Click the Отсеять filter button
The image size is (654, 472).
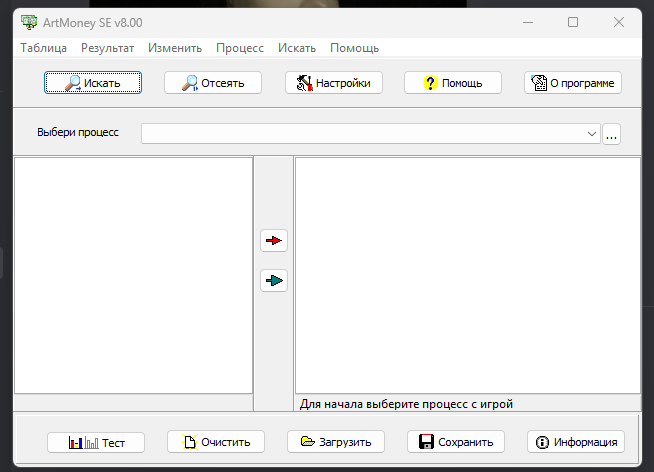pyautogui.click(x=213, y=83)
